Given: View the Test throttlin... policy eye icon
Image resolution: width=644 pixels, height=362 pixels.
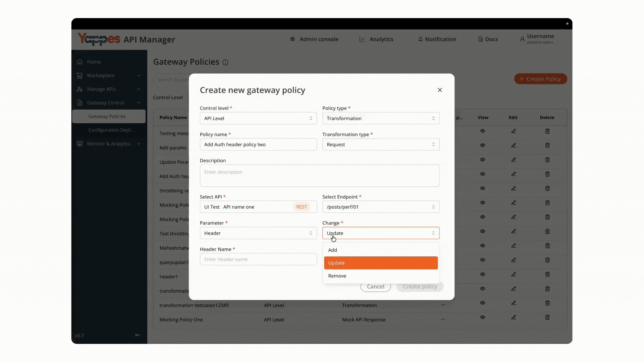Looking at the screenshot, I should click(x=483, y=231).
